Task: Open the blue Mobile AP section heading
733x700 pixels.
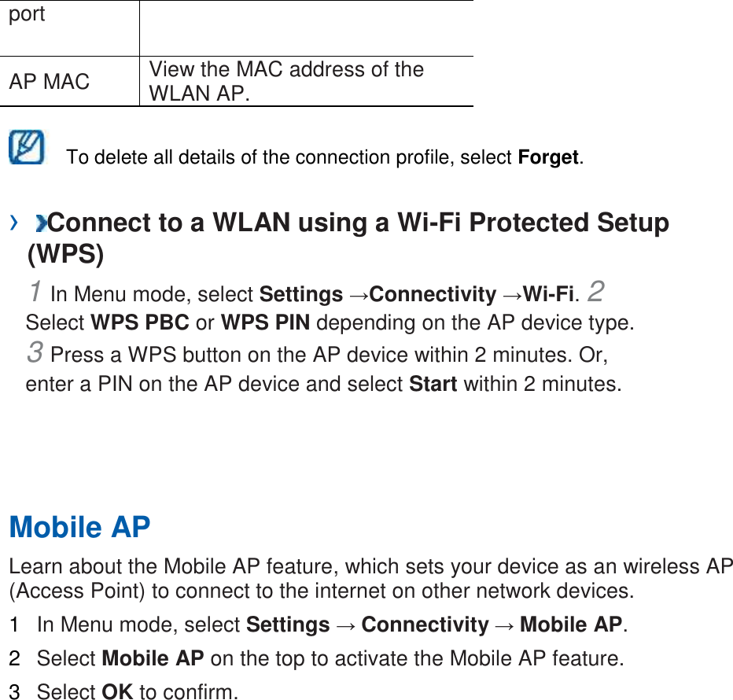Action: pyautogui.click(x=79, y=527)
